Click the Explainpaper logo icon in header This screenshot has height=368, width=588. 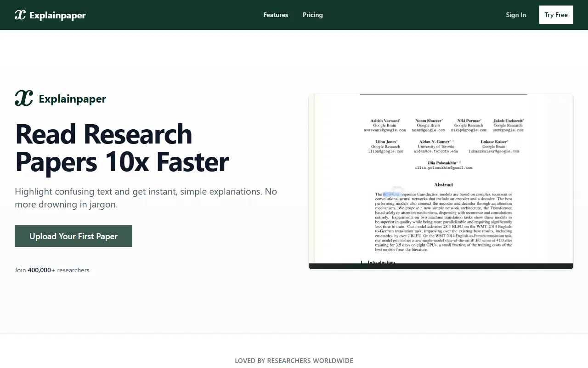20,15
